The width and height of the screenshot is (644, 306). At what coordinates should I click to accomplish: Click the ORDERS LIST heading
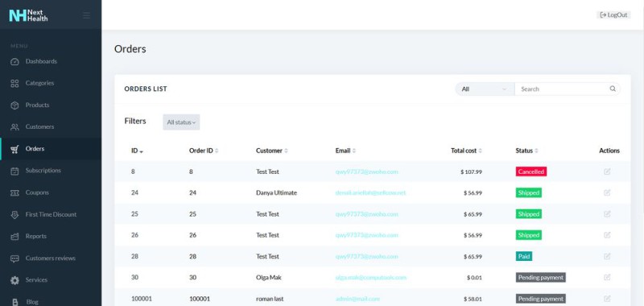point(146,89)
